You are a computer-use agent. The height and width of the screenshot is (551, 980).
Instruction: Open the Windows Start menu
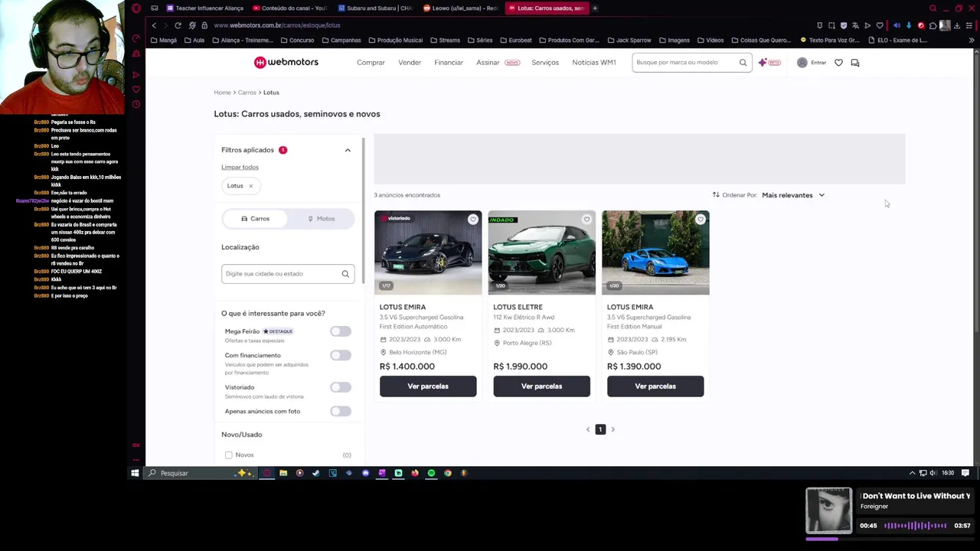135,473
